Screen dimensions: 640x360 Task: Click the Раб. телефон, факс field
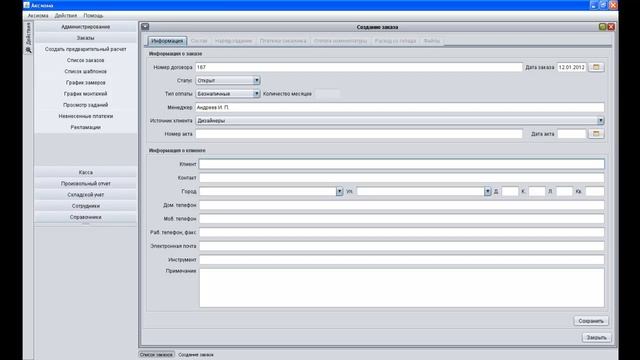(402, 232)
